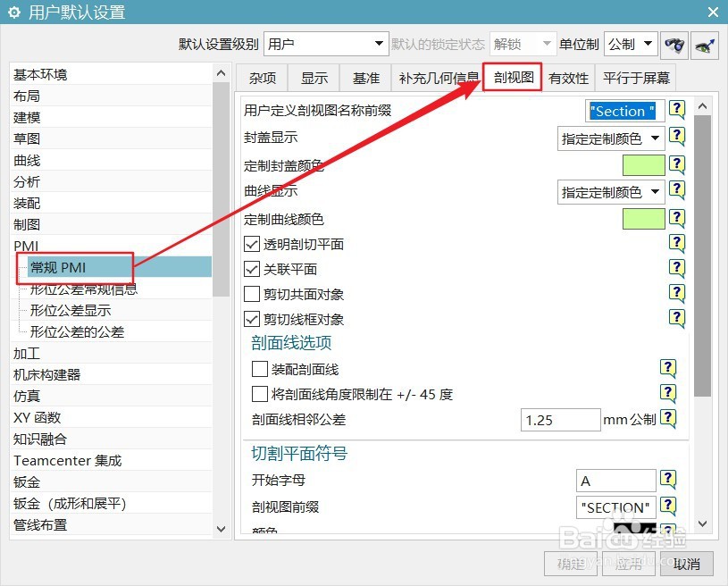Open help for 装配剖面线
728x586 pixels.
(x=668, y=369)
